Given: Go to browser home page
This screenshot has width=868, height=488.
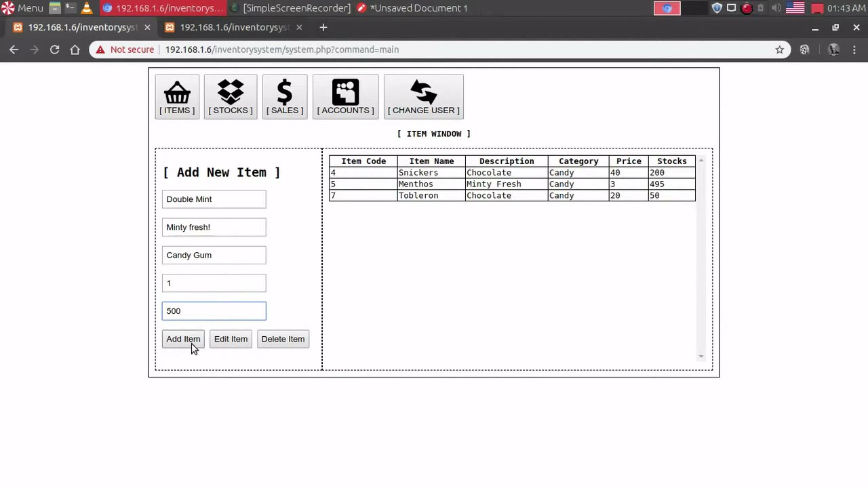Looking at the screenshot, I should tap(75, 49).
